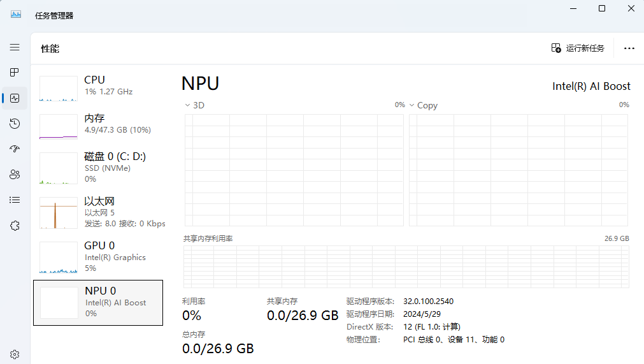Open the hamburger navigation menu
Viewport: 644px width, 364px height.
(x=15, y=47)
